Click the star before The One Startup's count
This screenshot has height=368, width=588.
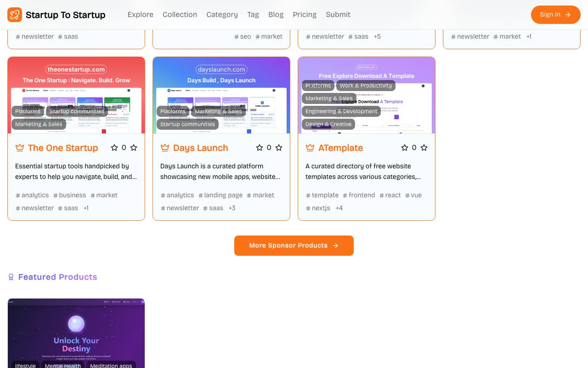114,148
